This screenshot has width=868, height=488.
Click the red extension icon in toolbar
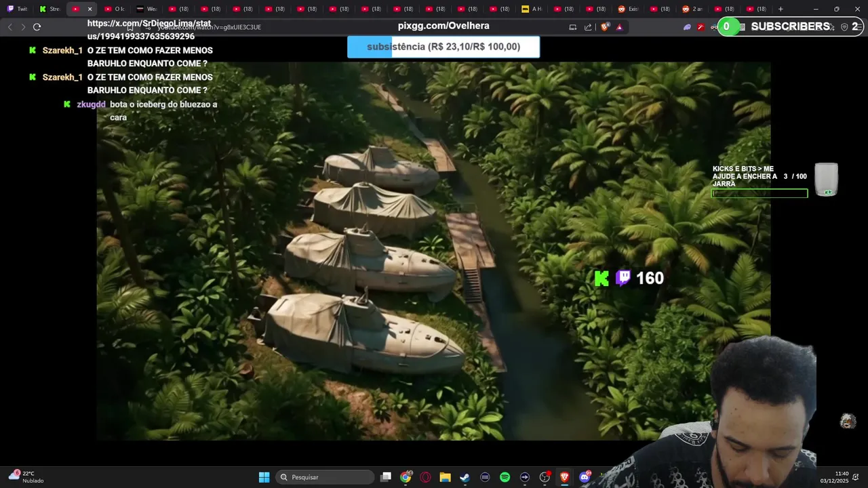pos(701,27)
